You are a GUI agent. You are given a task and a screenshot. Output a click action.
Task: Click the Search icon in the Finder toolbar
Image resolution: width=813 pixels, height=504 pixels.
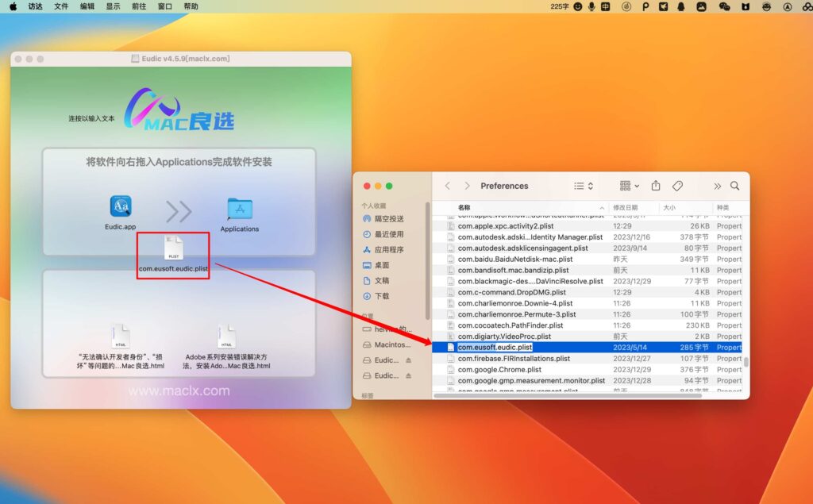[x=735, y=185]
